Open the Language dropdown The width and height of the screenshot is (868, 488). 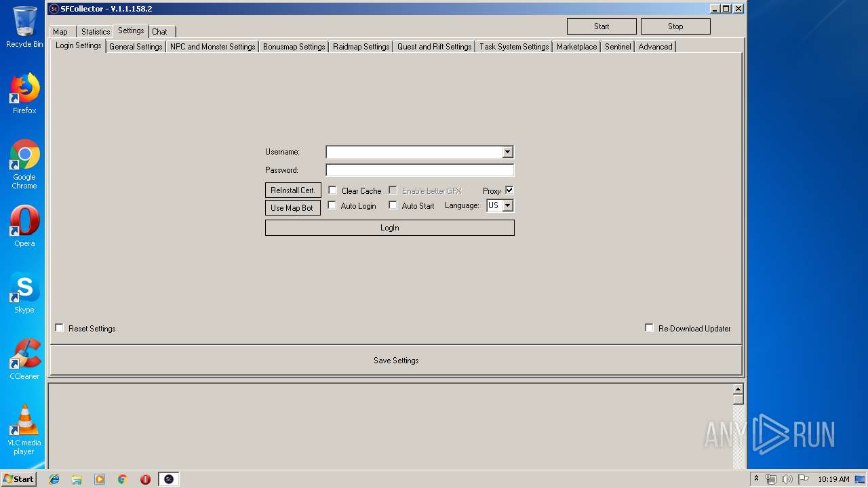(x=507, y=205)
